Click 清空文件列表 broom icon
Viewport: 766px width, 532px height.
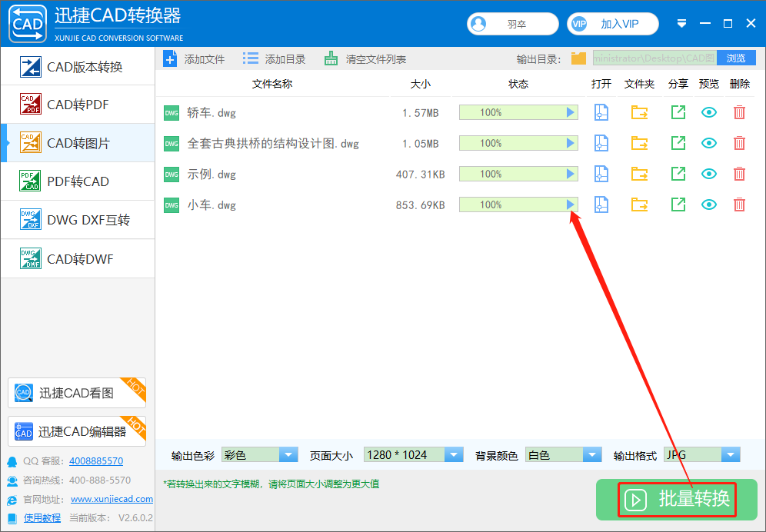[331, 59]
